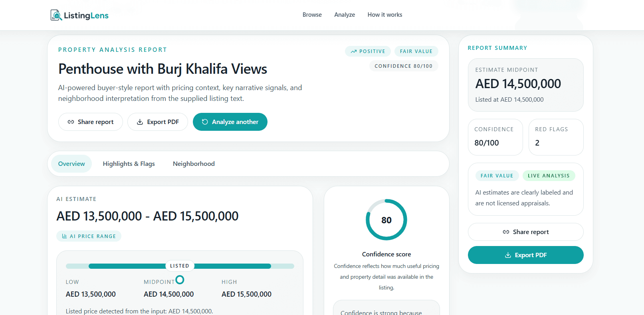The width and height of the screenshot is (644, 315).
Task: Click the sidebar FAIR VALUE badge
Action: tap(497, 176)
